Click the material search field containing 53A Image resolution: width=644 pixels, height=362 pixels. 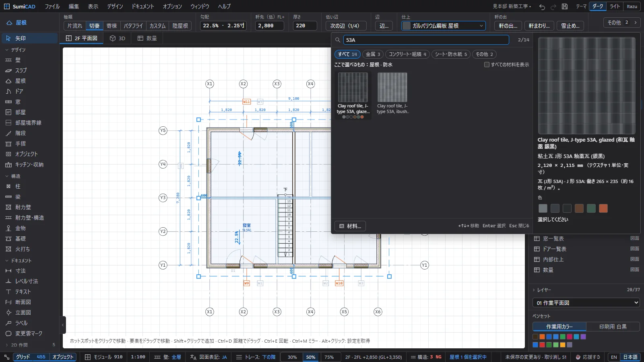pos(426,40)
